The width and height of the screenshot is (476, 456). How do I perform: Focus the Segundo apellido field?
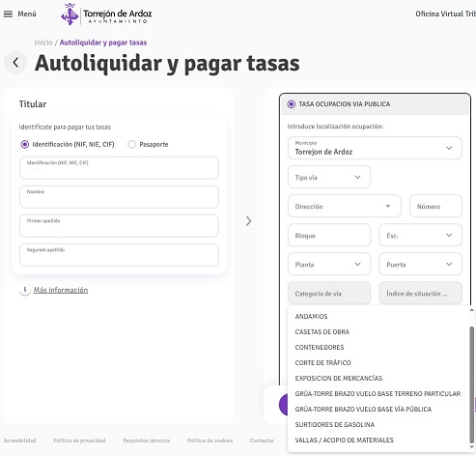[x=119, y=255]
